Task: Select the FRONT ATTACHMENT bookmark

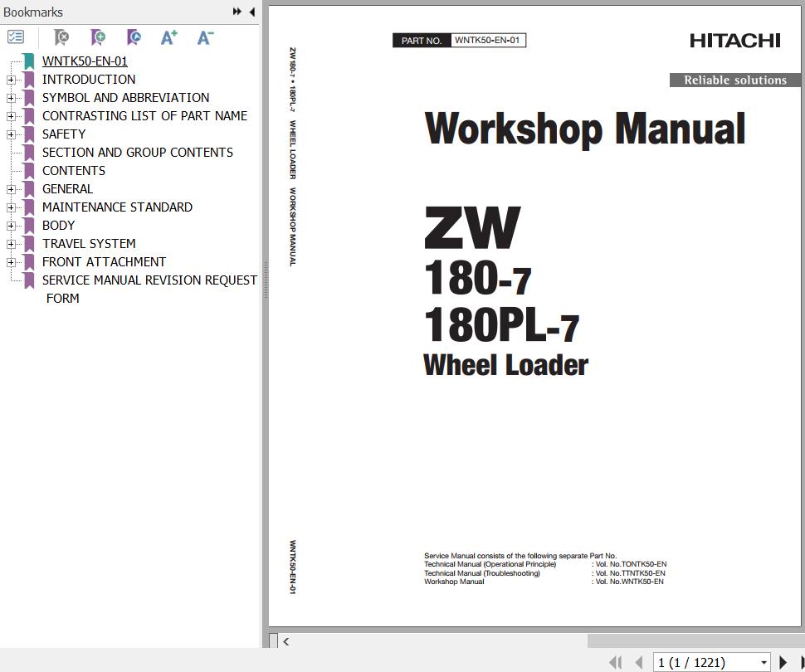Action: [x=104, y=262]
